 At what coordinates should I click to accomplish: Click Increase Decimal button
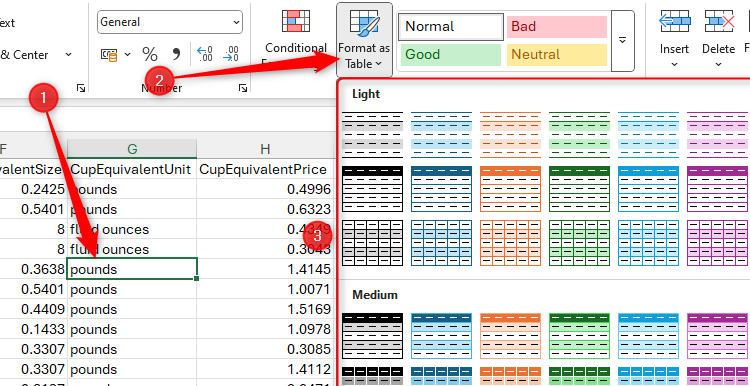coord(205,54)
